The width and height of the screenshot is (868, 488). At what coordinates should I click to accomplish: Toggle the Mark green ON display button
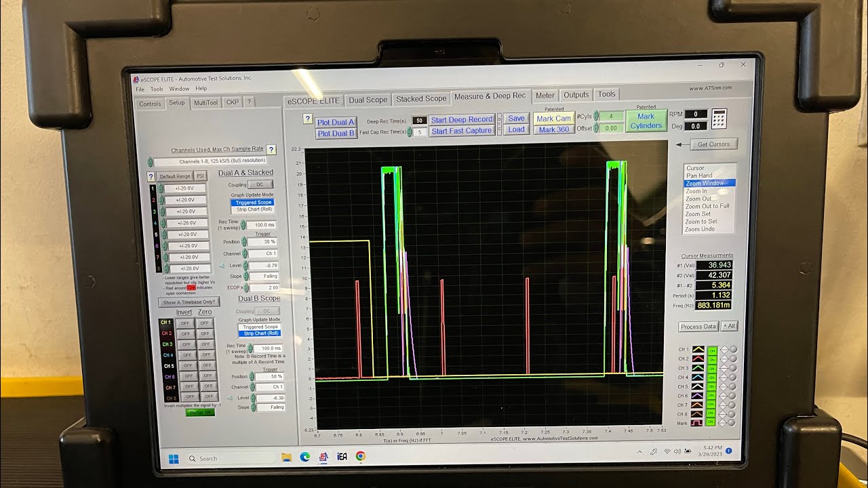[x=712, y=423]
